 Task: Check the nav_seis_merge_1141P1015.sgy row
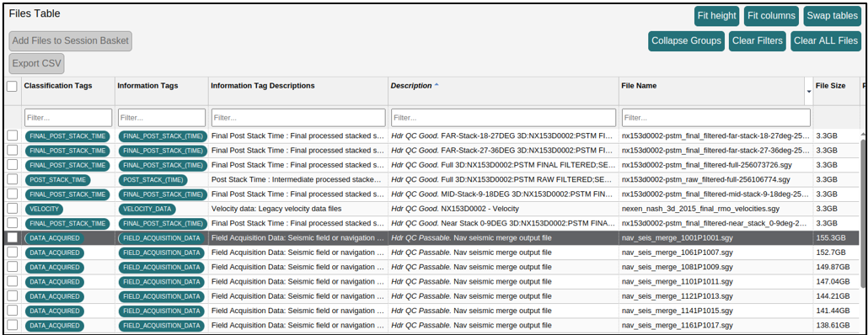coord(12,311)
